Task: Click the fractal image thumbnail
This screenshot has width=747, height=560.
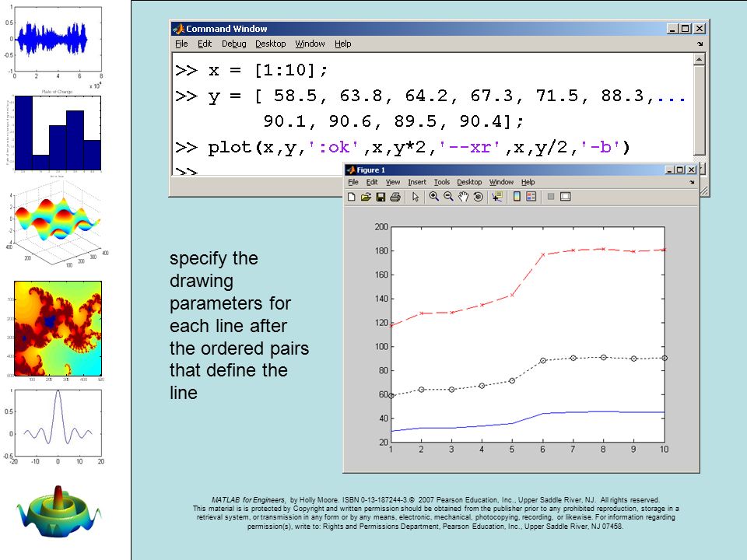Action: tap(58, 328)
